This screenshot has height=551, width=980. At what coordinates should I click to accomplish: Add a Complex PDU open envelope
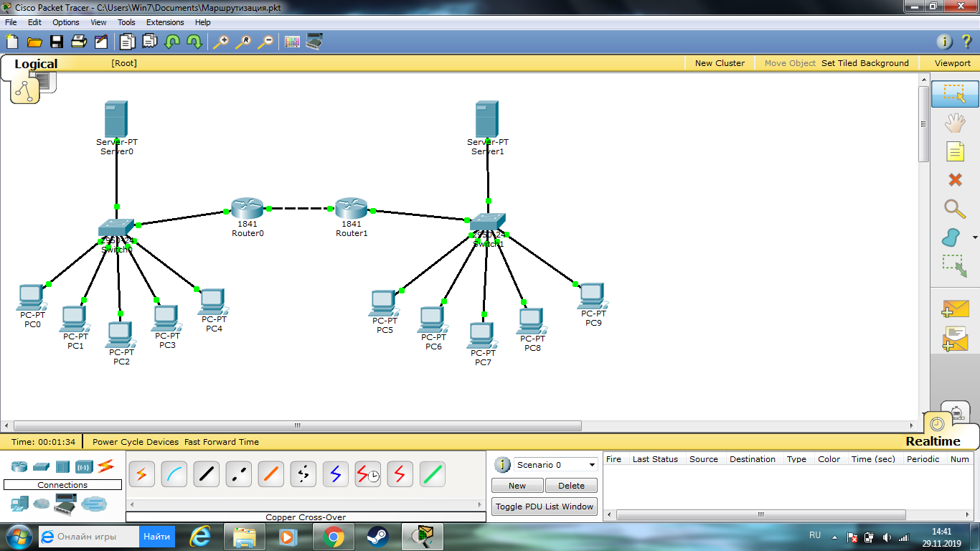[955, 338]
